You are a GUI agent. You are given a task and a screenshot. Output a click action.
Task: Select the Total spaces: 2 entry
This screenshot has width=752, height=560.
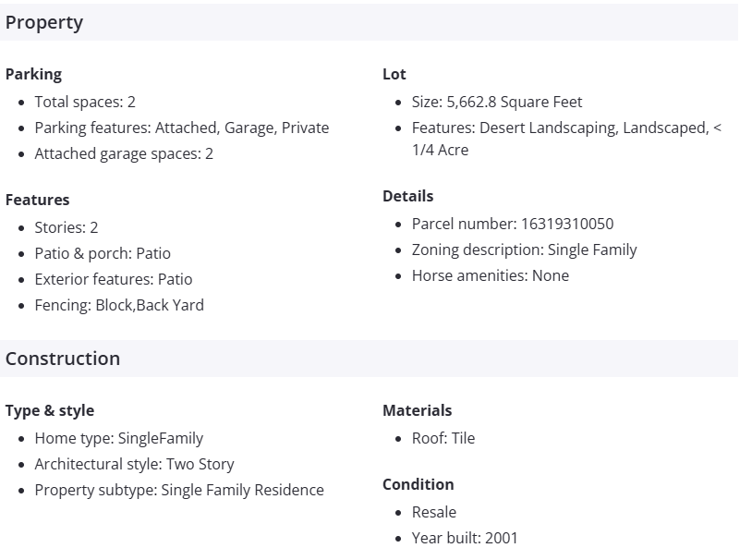85,102
